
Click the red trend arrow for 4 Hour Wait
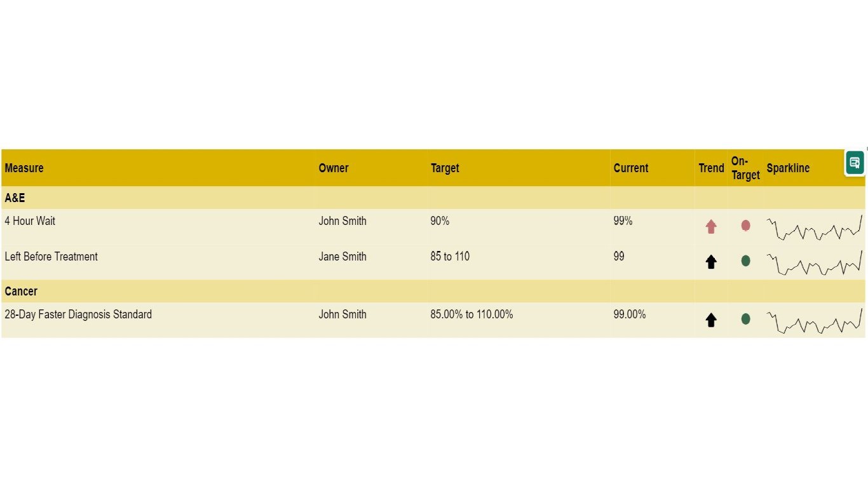click(711, 226)
